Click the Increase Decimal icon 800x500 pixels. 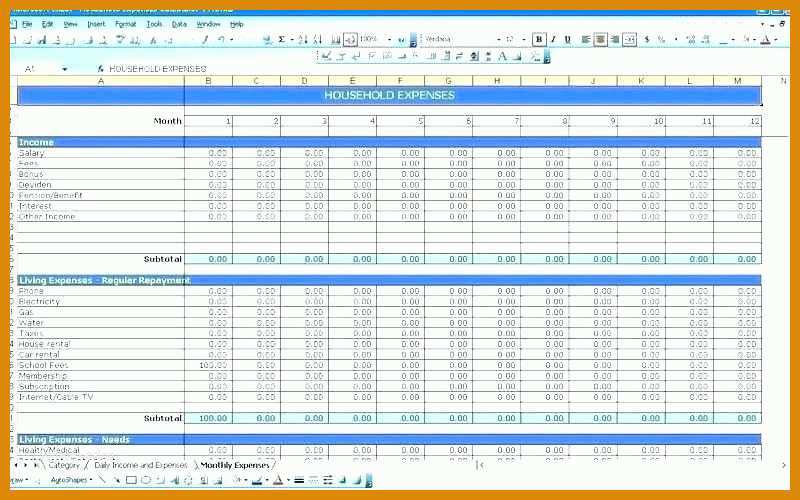click(691, 39)
